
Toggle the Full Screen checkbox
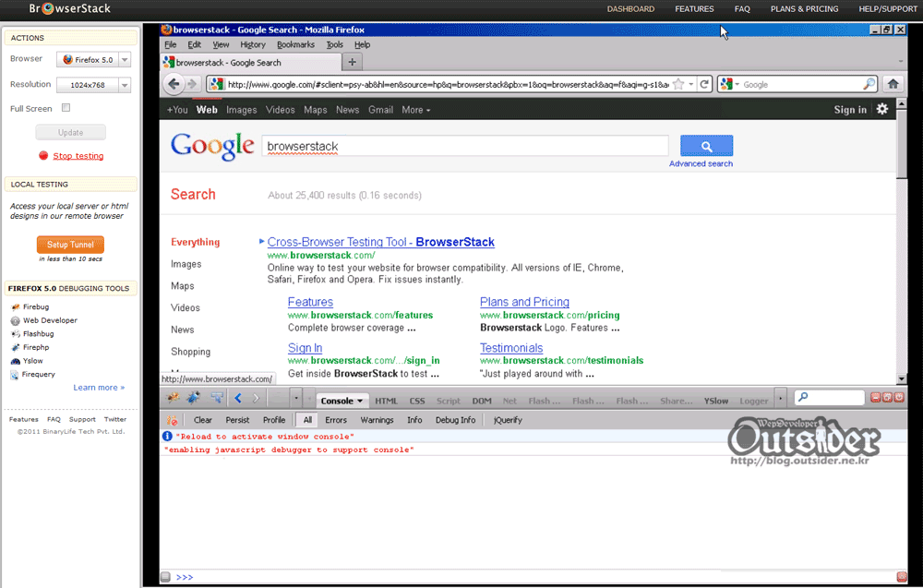tap(66, 108)
